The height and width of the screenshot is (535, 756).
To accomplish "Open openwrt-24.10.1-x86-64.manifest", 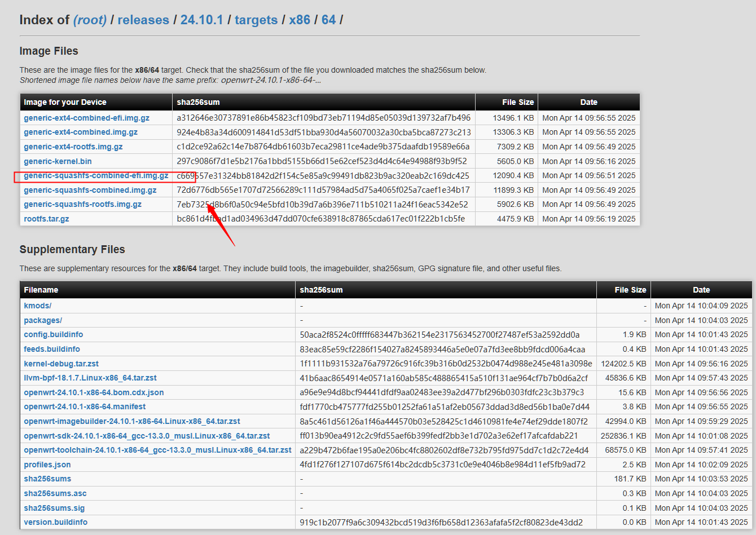I will pos(85,406).
